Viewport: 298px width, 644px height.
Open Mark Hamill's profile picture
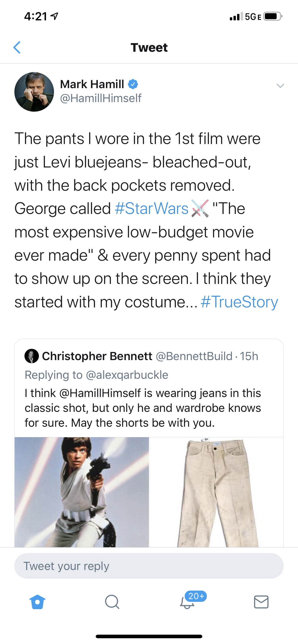(34, 92)
